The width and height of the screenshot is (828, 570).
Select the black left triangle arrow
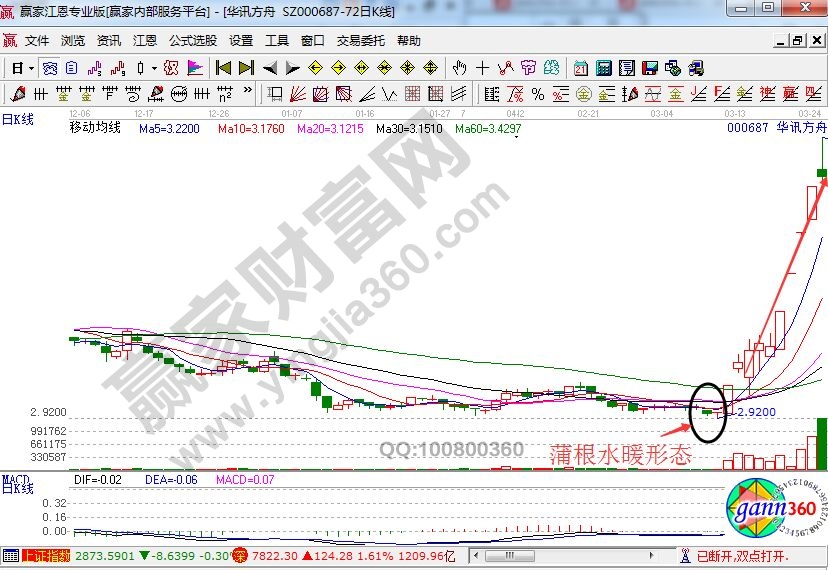(269, 68)
